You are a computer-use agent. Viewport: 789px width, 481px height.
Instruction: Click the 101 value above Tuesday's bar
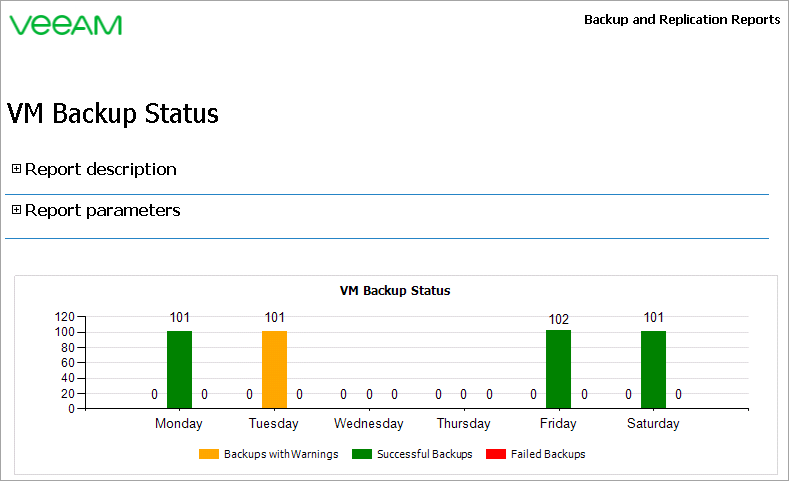[275, 317]
